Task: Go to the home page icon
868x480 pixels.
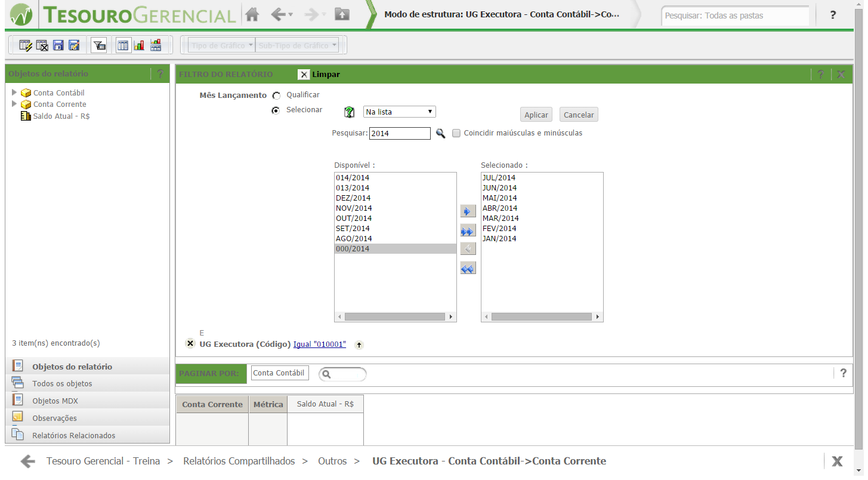Action: tap(252, 15)
